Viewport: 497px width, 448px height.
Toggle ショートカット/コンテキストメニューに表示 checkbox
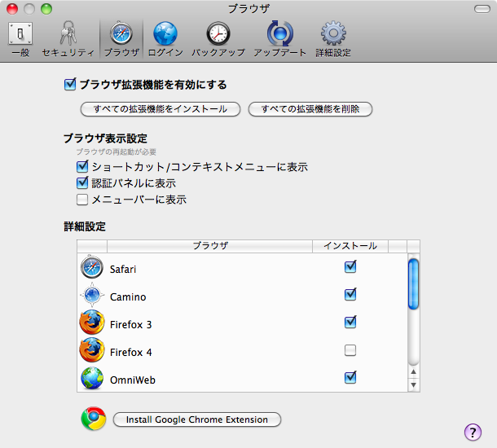click(81, 167)
